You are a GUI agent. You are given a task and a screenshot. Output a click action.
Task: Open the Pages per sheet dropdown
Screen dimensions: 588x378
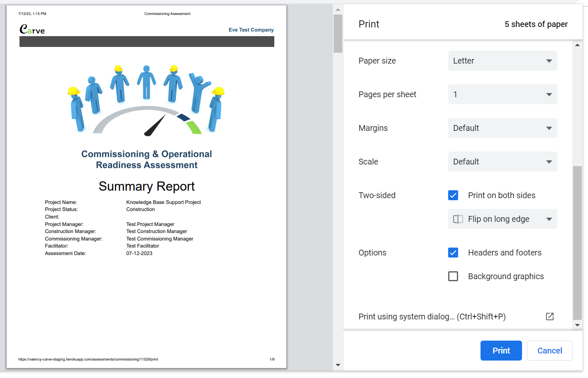503,94
